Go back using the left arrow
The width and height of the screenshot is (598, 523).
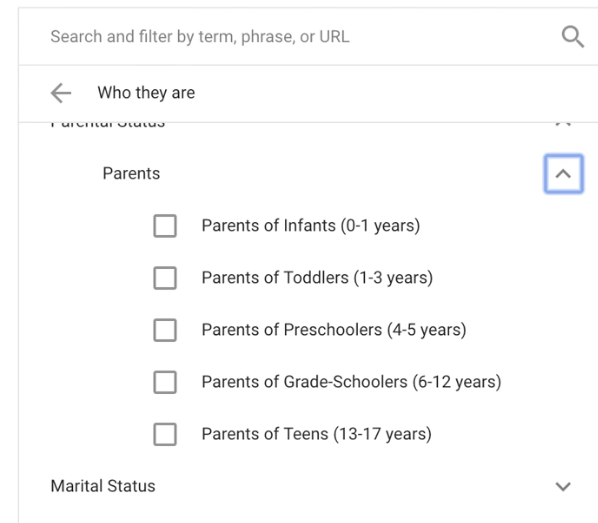[x=61, y=93]
